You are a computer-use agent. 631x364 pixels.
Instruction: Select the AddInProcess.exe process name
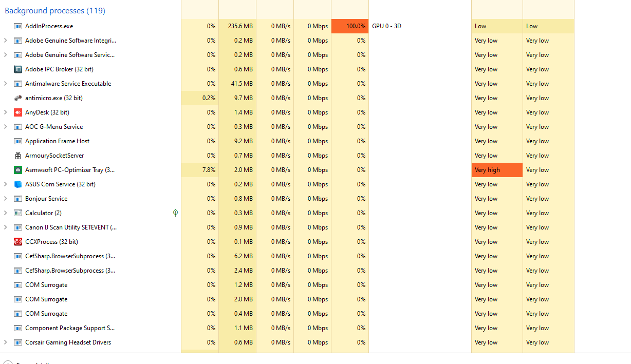pos(49,26)
